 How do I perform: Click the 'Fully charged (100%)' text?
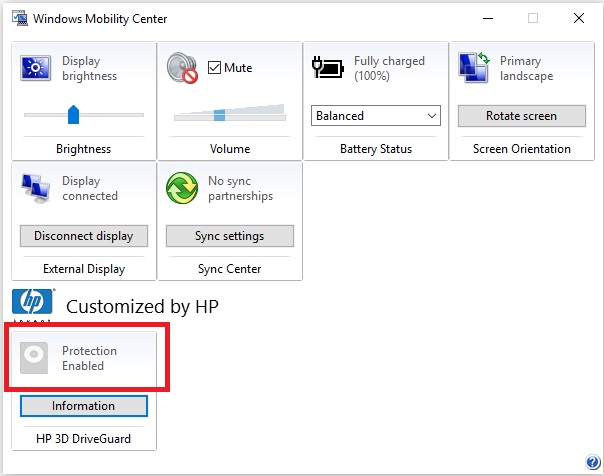point(389,68)
